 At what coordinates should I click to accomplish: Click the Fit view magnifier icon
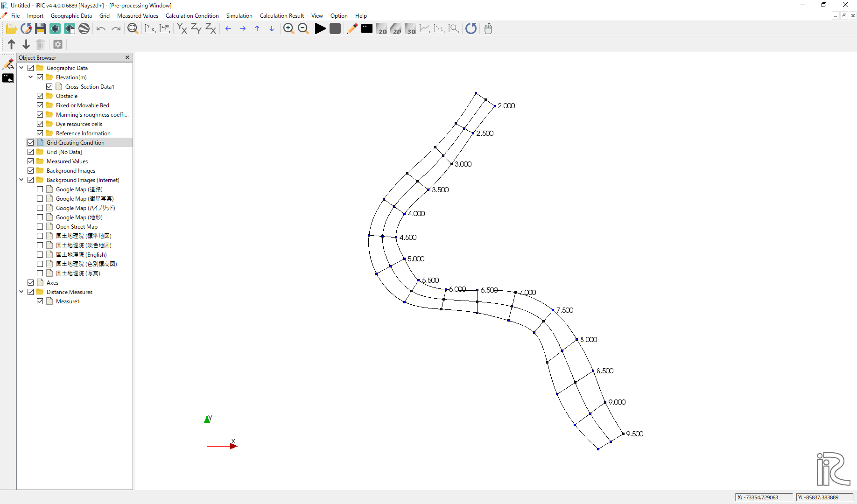pos(133,29)
